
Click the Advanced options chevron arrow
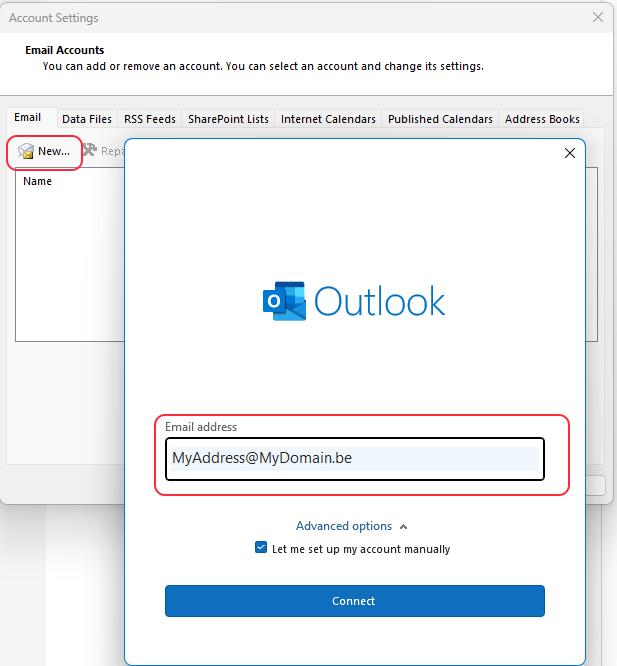pos(403,527)
